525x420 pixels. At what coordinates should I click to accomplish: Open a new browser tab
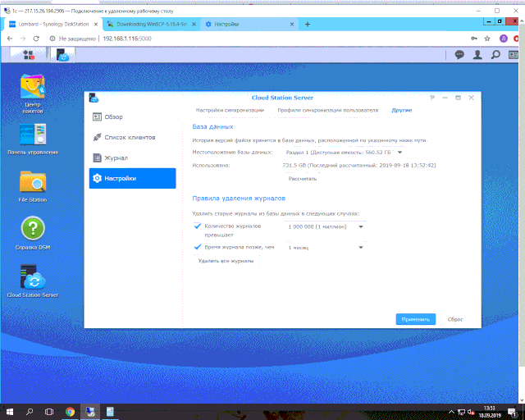[x=308, y=24]
